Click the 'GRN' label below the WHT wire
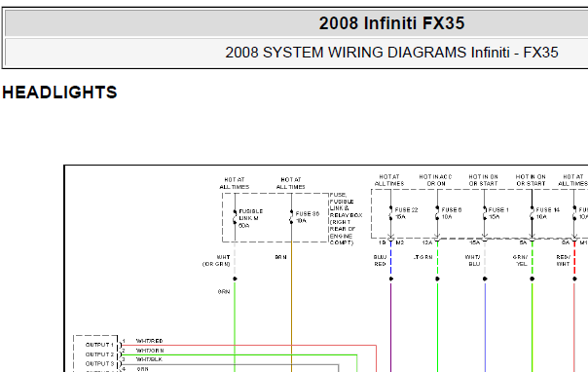This screenshot has height=372, width=588. click(x=224, y=292)
